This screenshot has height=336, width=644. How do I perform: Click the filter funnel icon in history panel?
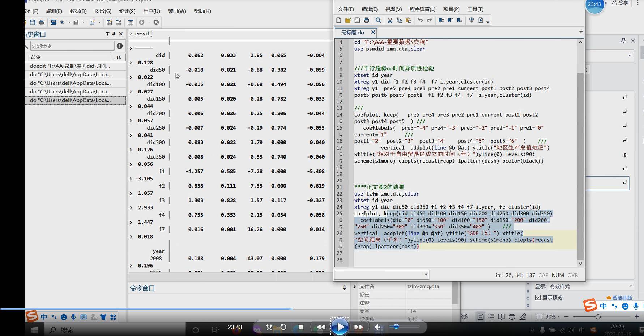pos(107,34)
